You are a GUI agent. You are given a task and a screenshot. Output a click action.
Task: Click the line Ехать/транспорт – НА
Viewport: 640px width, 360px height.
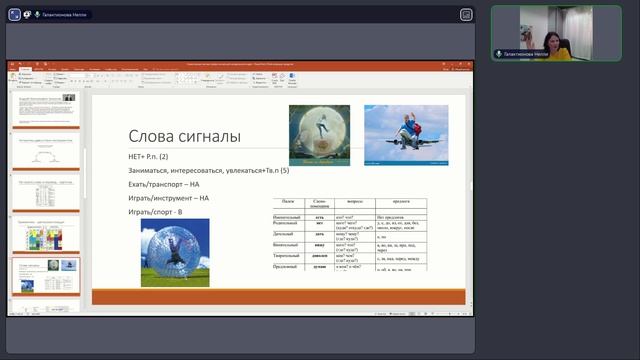[164, 184]
